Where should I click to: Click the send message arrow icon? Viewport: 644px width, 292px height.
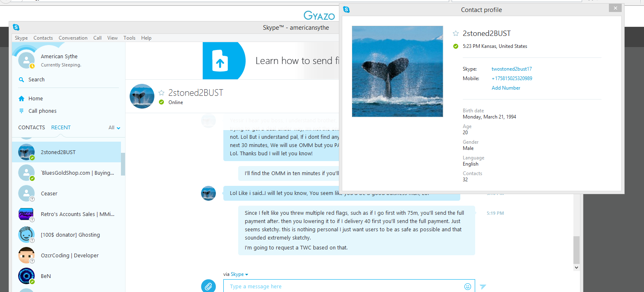[x=483, y=287]
